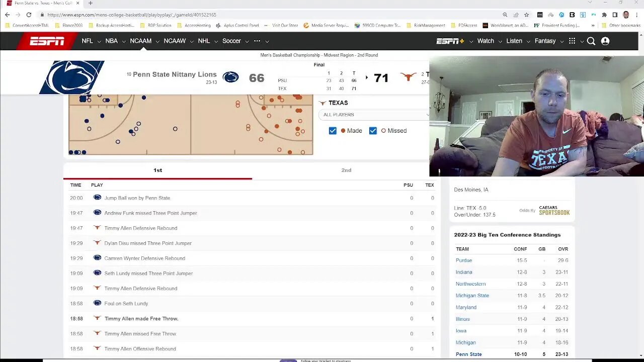644x362 pixels.
Task: Click the forward navigation arrow
Action: click(18, 15)
